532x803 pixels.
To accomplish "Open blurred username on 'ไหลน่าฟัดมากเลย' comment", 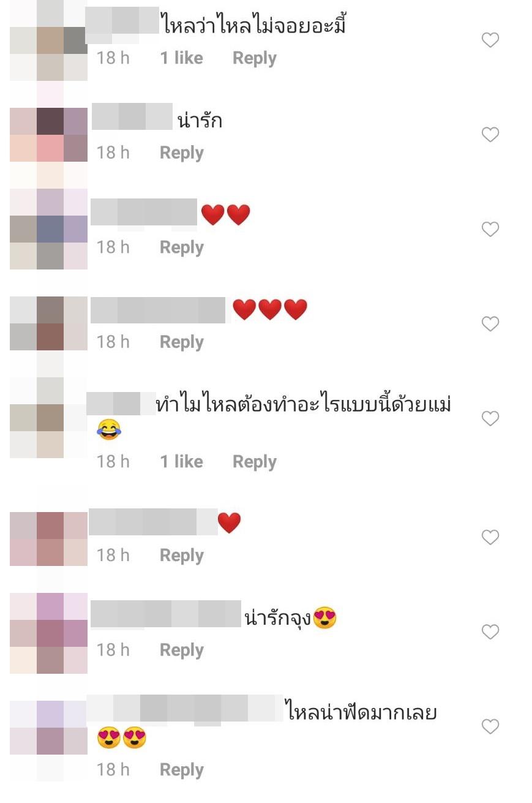I will pos(185,707).
